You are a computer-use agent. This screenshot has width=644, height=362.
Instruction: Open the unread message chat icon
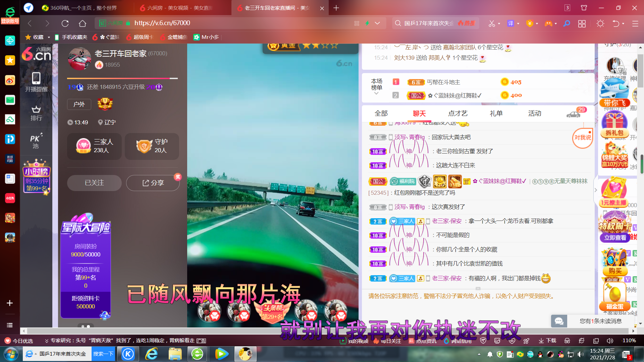(559, 321)
